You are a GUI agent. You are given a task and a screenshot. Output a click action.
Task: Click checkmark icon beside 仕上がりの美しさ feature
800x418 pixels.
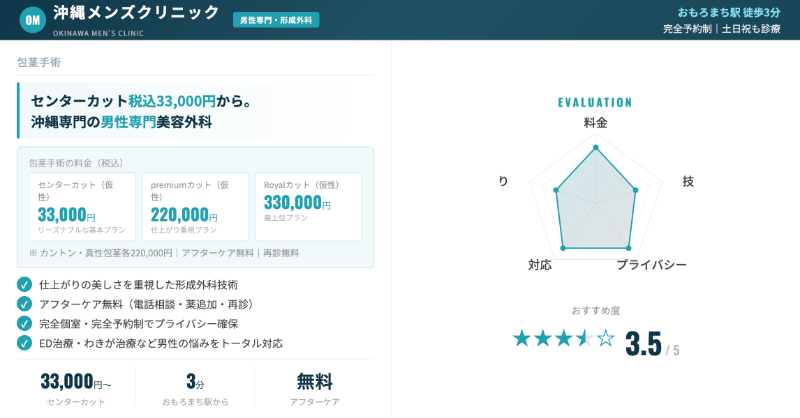pos(25,284)
